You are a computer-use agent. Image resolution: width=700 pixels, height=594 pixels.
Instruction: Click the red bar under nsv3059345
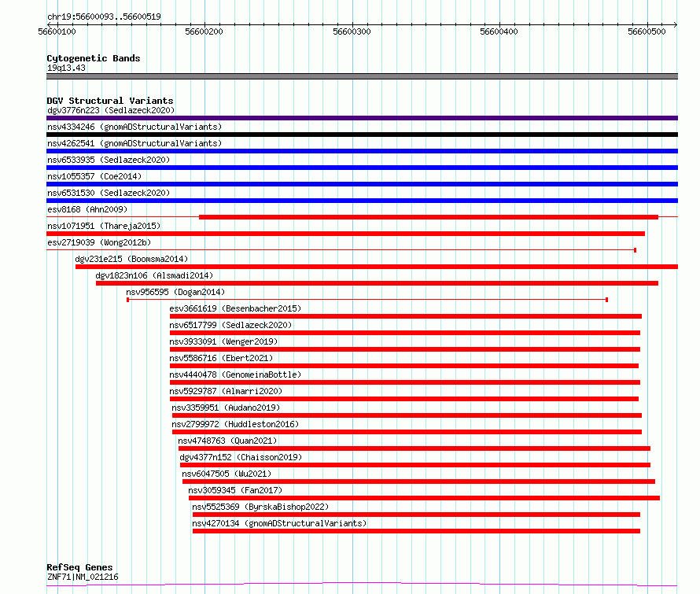(424, 499)
